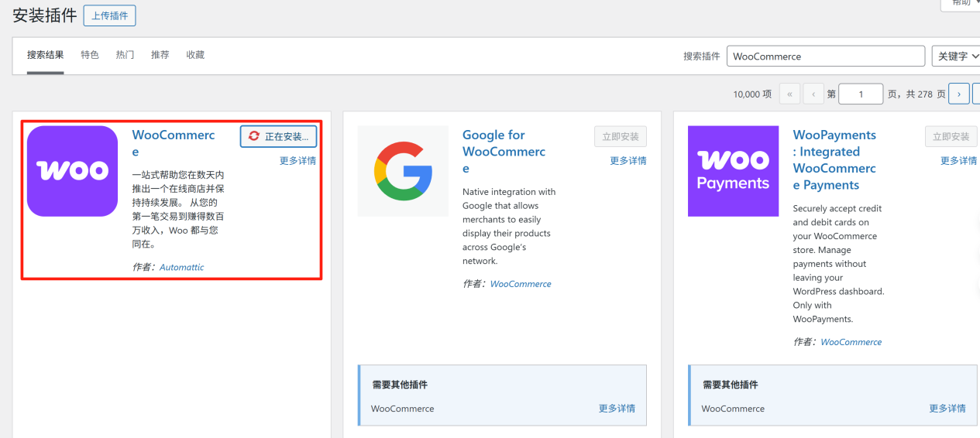Open the Automattic author link
The image size is (980, 438).
[182, 267]
